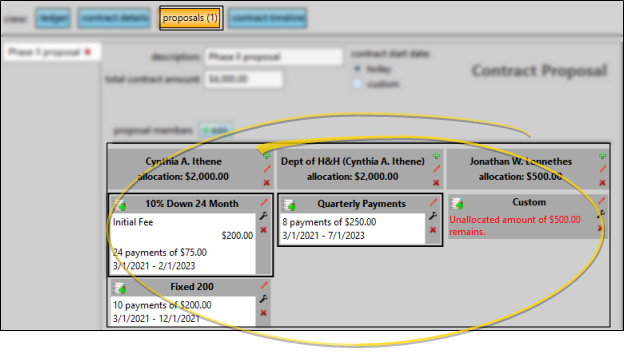Open the ledger view tab
Image resolution: width=624 pixels, height=360 pixels.
coord(53,18)
